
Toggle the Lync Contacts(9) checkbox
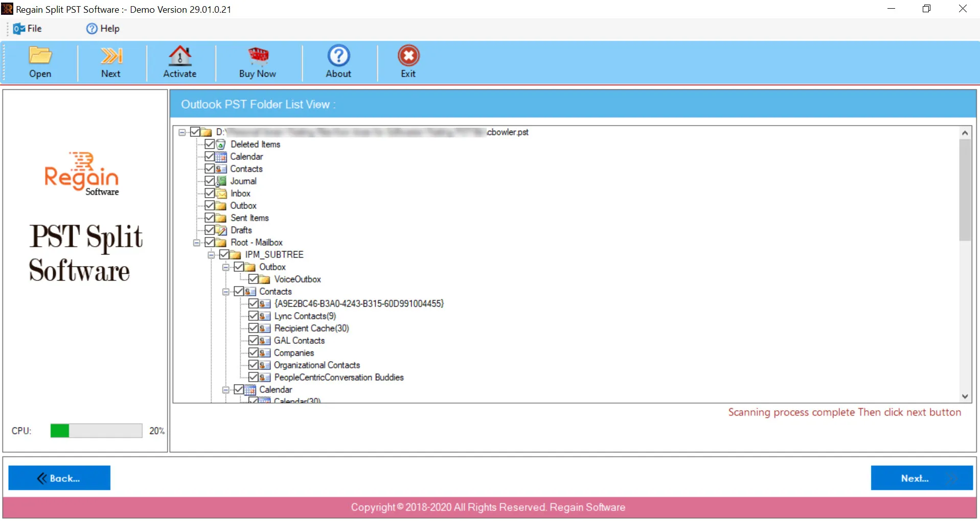tap(253, 316)
